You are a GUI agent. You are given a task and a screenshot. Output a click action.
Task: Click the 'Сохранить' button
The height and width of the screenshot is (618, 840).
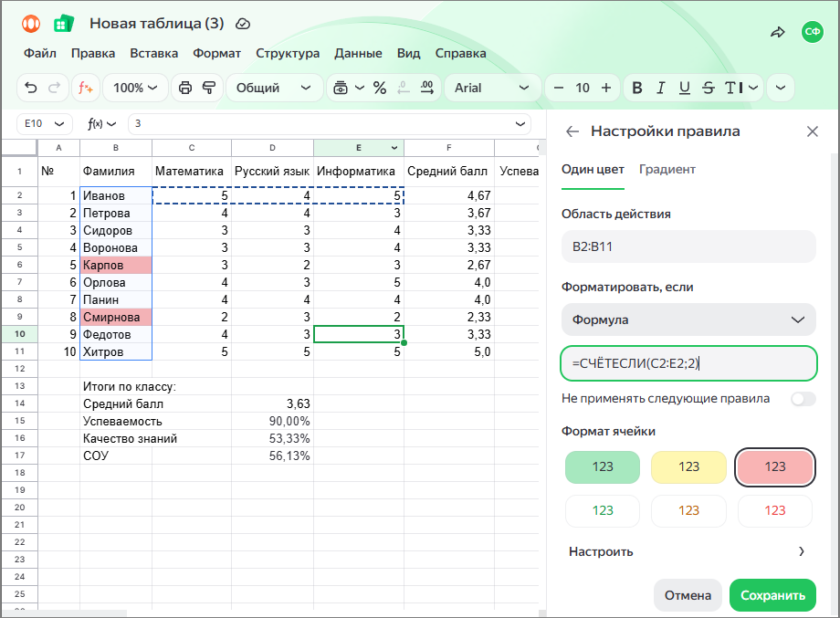coord(772,595)
